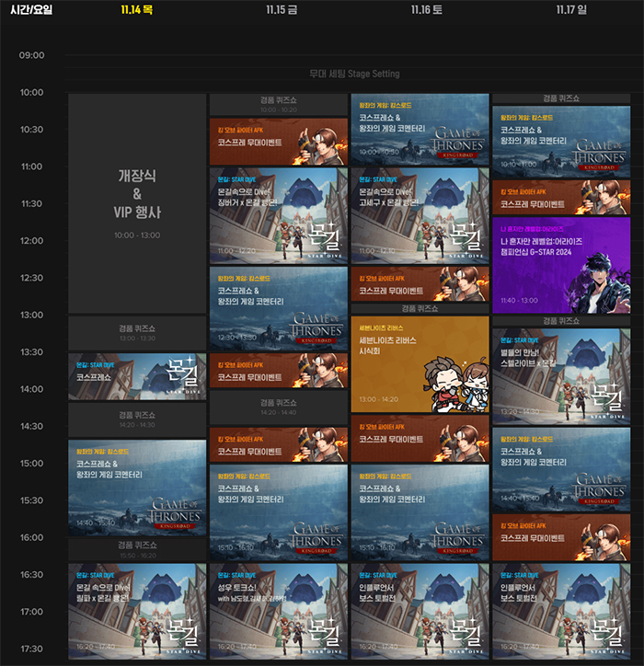Image resolution: width=644 pixels, height=666 pixels.
Task: Open 별들의 만남 스텔라이브 x 몬길 card
Action: coord(561,376)
